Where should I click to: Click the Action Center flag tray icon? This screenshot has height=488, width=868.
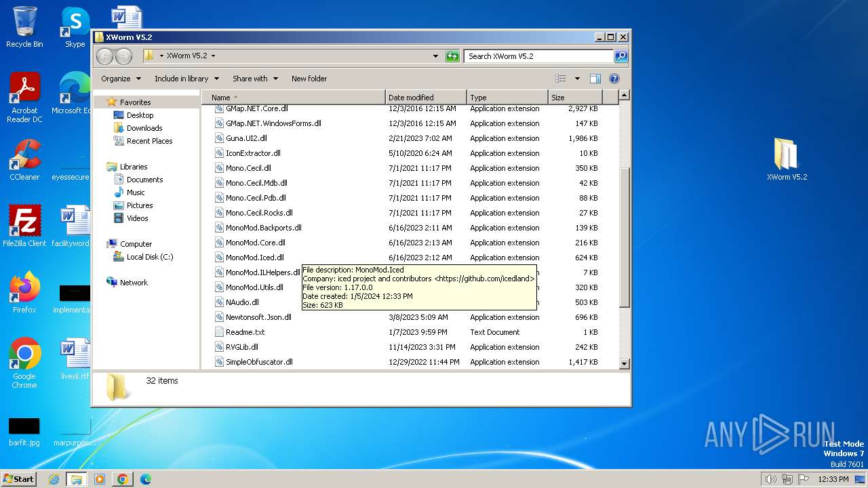pos(804,479)
